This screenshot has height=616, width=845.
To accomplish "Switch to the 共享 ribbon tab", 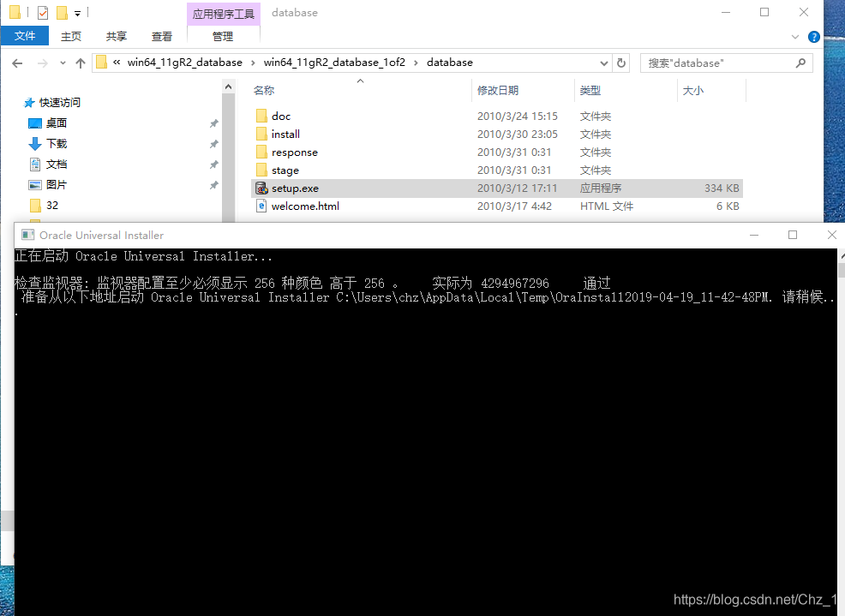I will pyautogui.click(x=117, y=36).
